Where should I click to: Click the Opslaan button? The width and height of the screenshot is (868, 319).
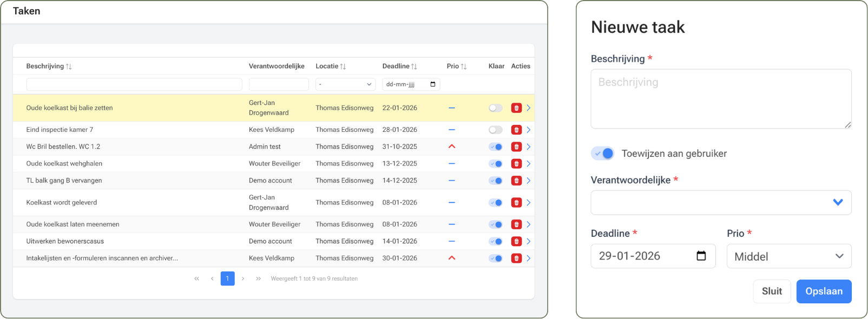click(x=824, y=291)
